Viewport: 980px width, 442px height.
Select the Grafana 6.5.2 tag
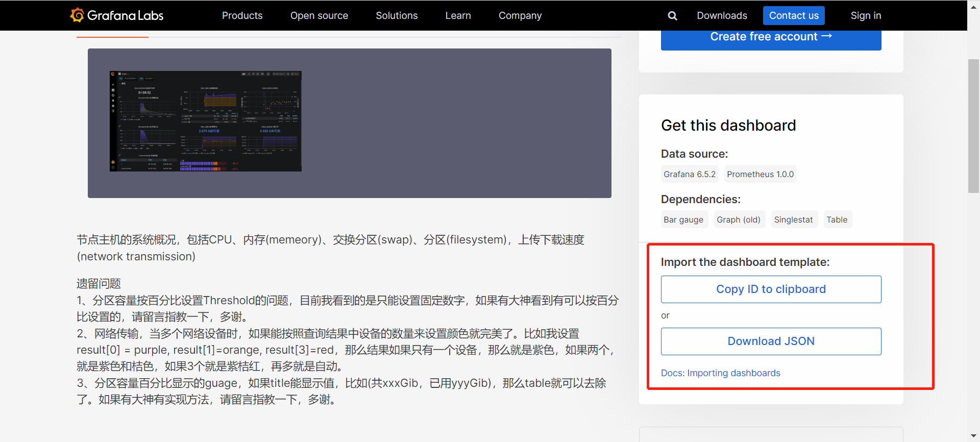[x=689, y=174]
